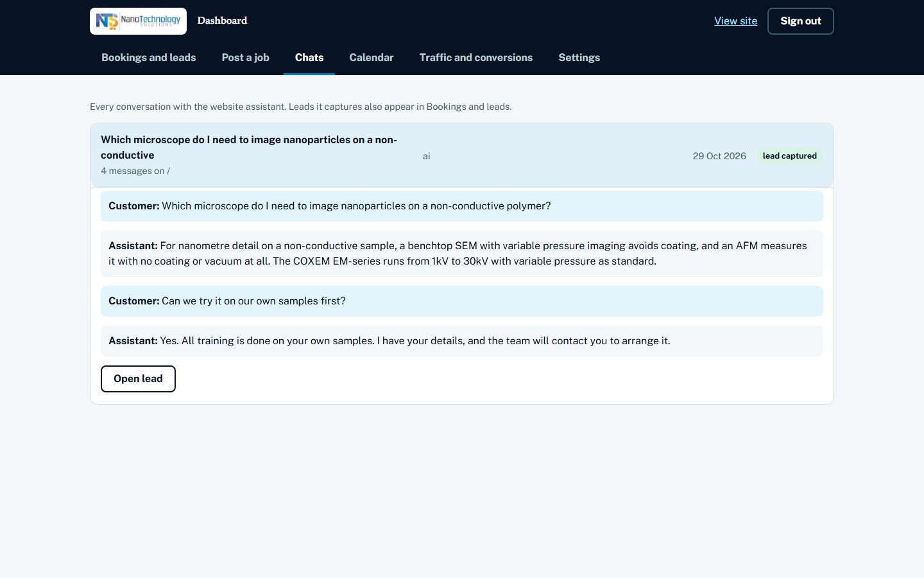The width and height of the screenshot is (924, 578).
Task: Click the '4 messages on /' text
Action: pyautogui.click(x=135, y=171)
